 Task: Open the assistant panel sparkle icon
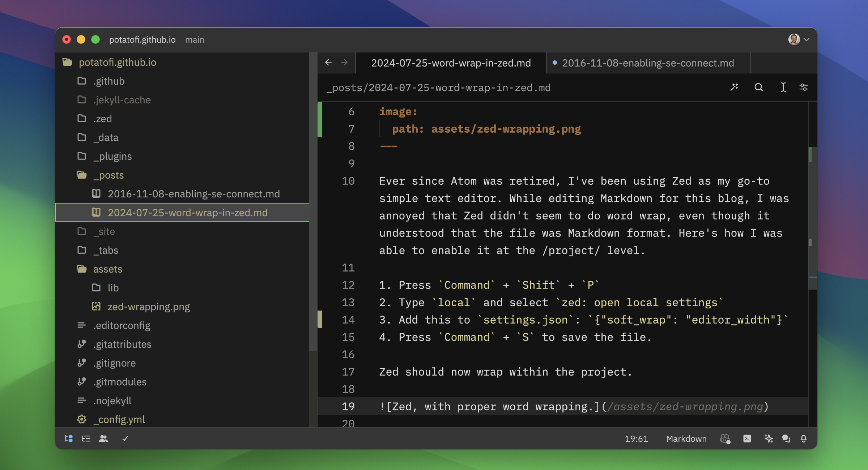(769, 439)
